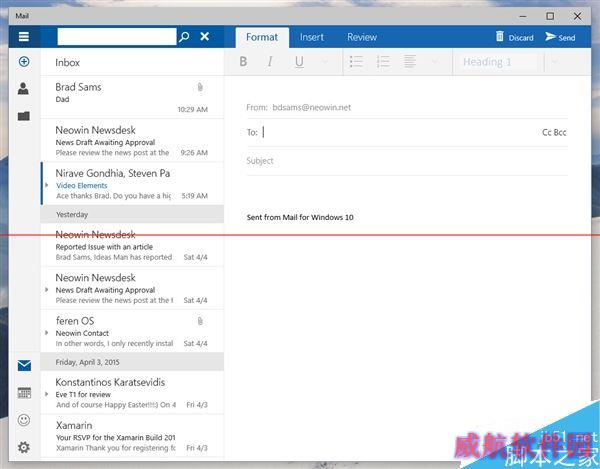The height and width of the screenshot is (469, 600).
Task: Click Sent from Mail signature text
Action: [300, 217]
